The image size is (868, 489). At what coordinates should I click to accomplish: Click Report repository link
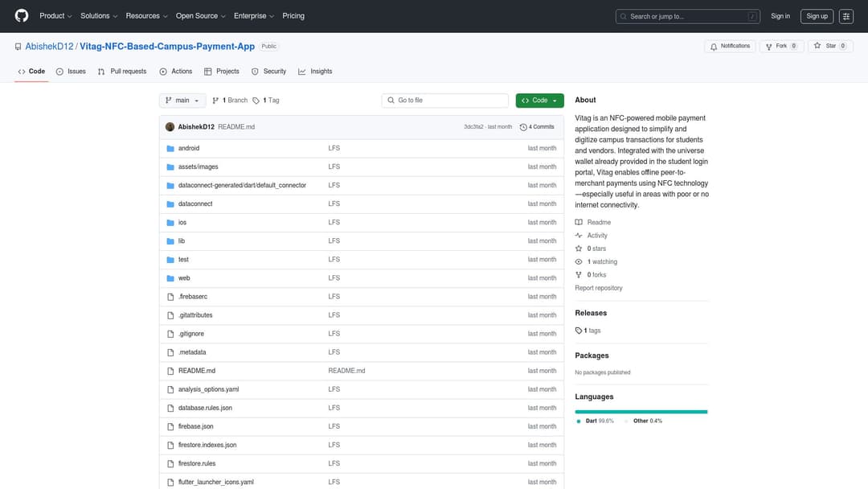coord(599,288)
